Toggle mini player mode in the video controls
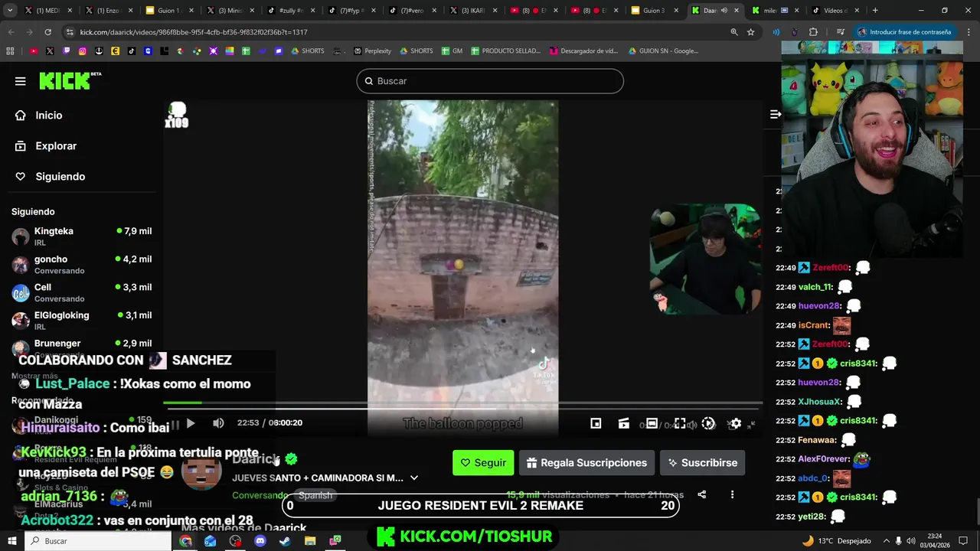This screenshot has width=980, height=551. click(x=596, y=423)
